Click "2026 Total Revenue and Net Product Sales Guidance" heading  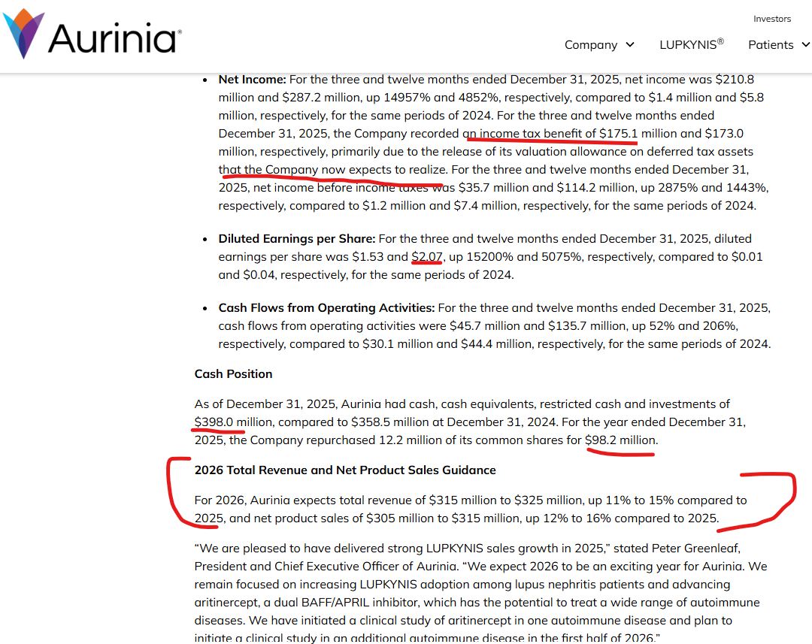point(345,470)
